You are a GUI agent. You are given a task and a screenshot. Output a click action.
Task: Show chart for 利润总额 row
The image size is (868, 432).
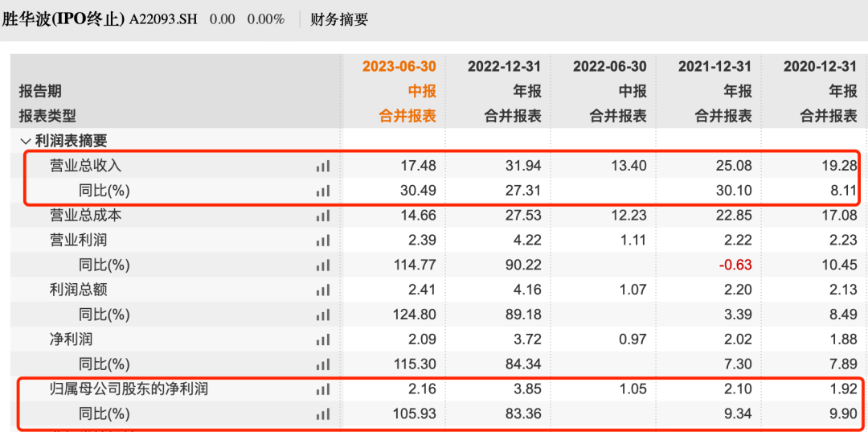pos(322,290)
